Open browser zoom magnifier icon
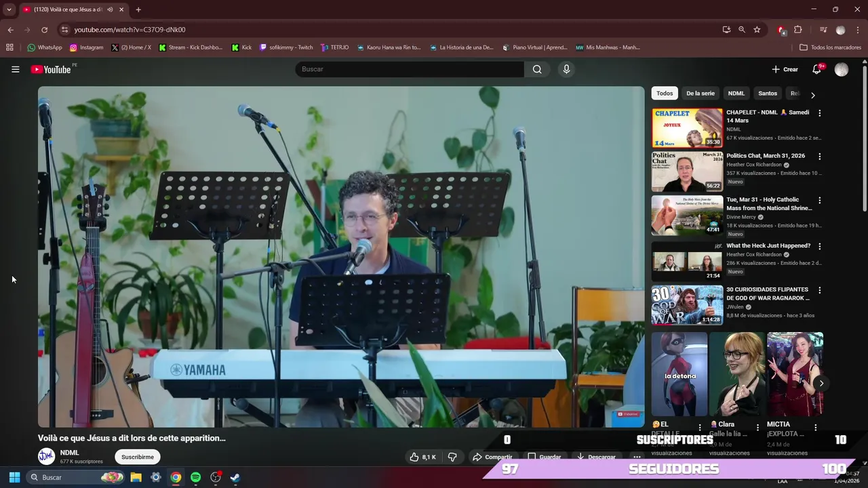The width and height of the screenshot is (868, 488). coord(742,30)
